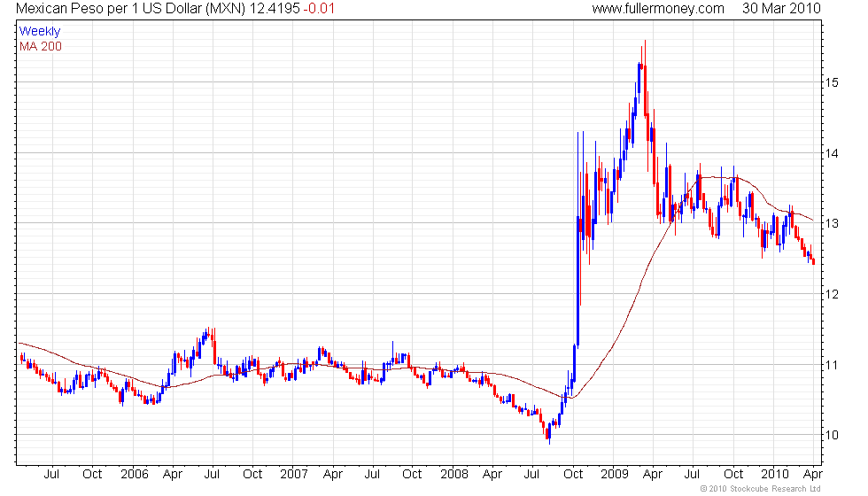Click the 'Apr' label right after 2008
The image size is (868, 496).
492,475
